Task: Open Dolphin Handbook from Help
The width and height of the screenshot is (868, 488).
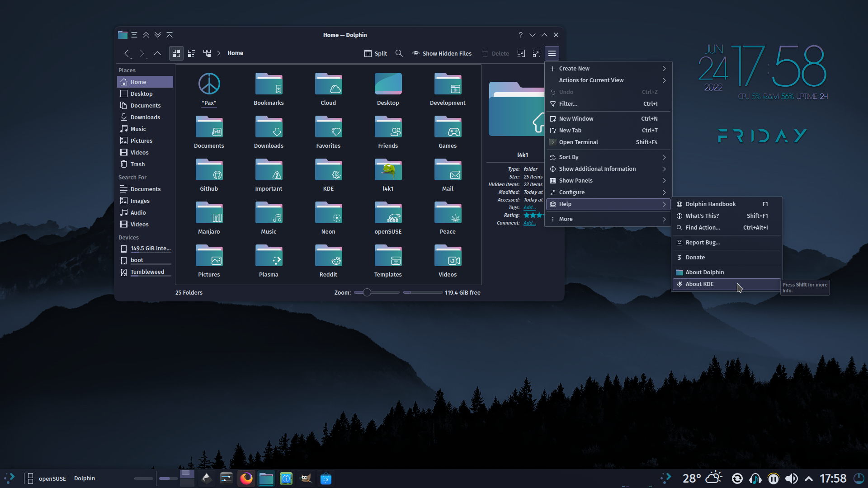Action: pyautogui.click(x=726, y=204)
